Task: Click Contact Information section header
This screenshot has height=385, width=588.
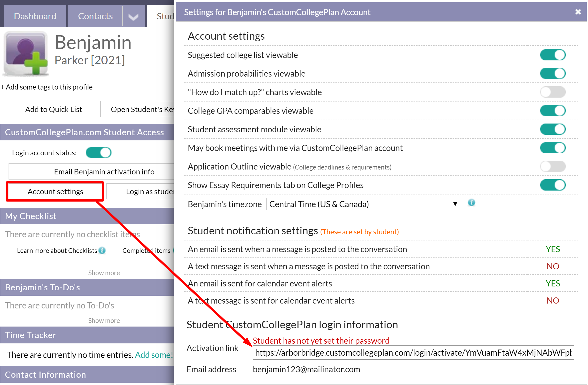Action: pos(87,375)
